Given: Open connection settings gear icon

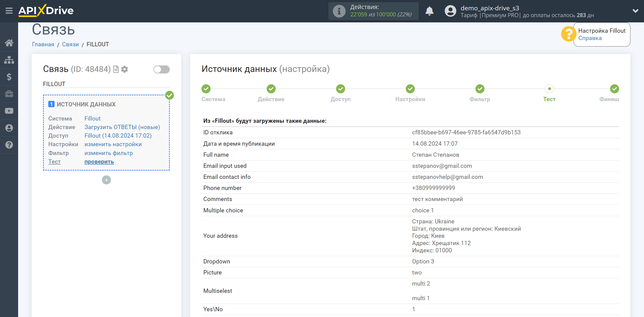Looking at the screenshot, I should pyautogui.click(x=125, y=69).
